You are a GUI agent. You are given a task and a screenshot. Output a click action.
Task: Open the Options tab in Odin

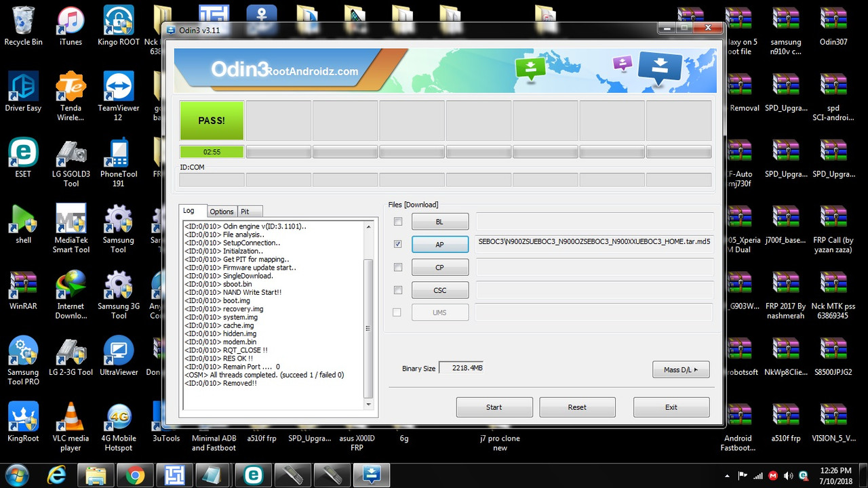(x=221, y=211)
